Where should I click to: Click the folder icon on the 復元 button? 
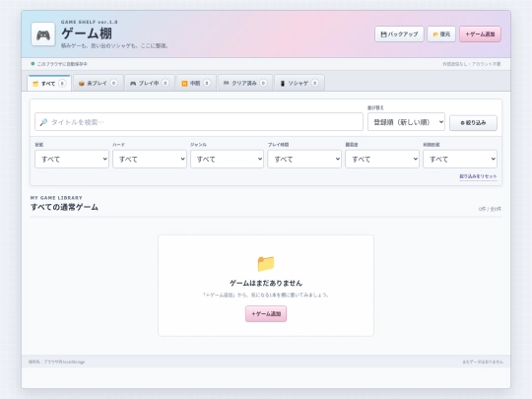[x=435, y=34]
